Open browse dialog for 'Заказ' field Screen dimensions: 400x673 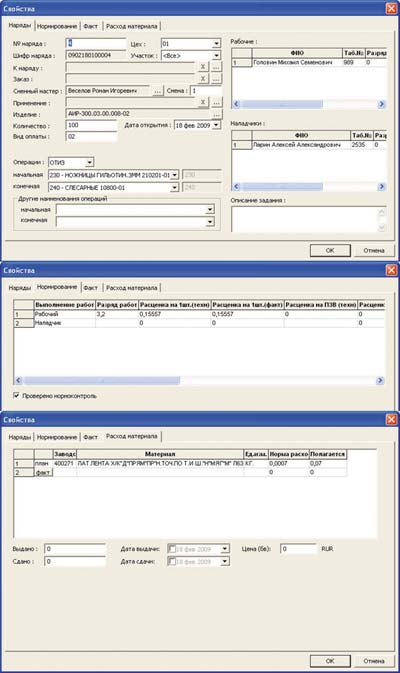(x=216, y=79)
